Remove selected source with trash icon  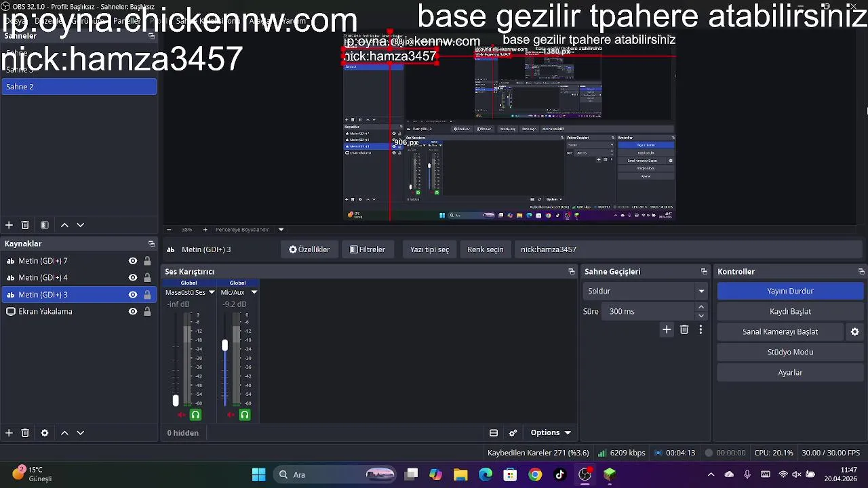pos(25,432)
